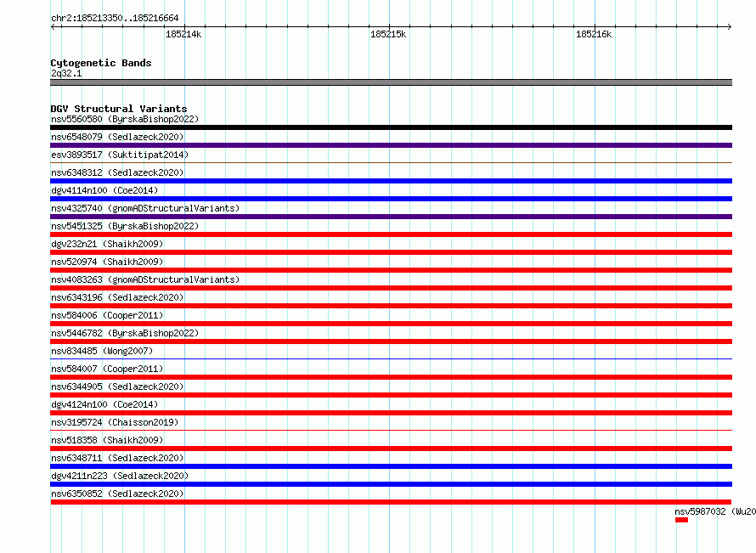This screenshot has width=756, height=553.
Task: Click the red bar under dgv4124n100
Action: (391, 413)
